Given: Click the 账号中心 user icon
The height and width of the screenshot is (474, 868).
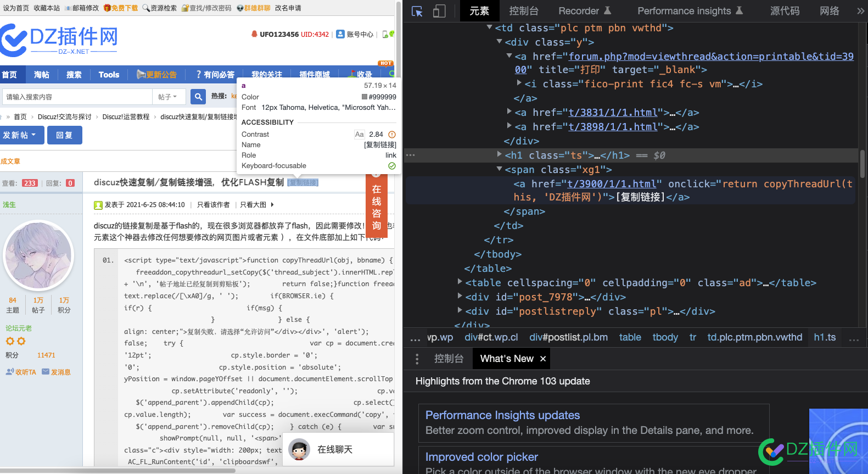Looking at the screenshot, I should point(340,34).
